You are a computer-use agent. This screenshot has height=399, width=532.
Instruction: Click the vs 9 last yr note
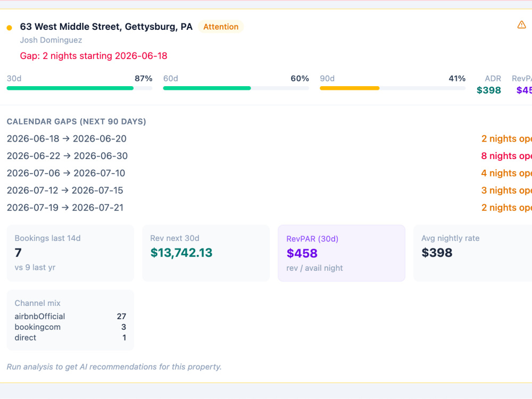[35, 268]
